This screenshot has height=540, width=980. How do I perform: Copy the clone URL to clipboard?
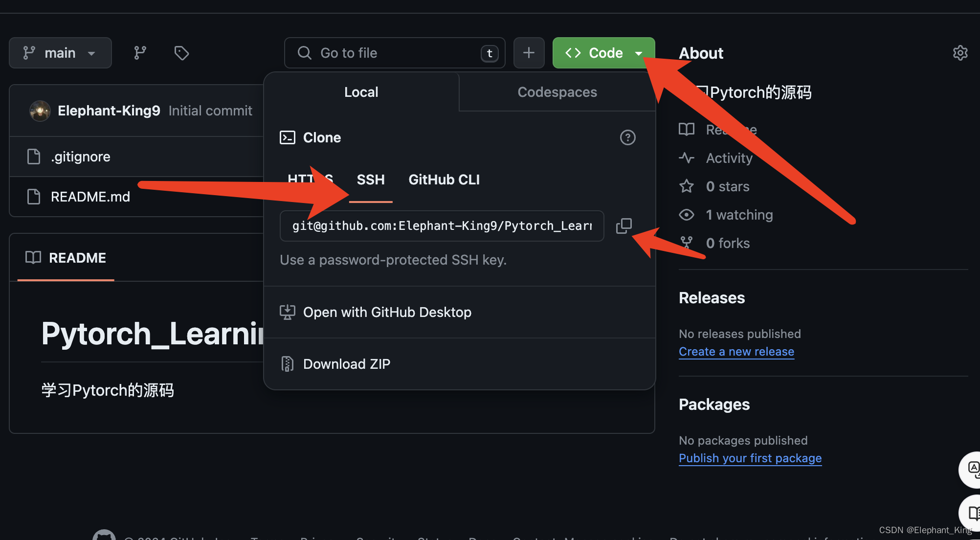[624, 226]
